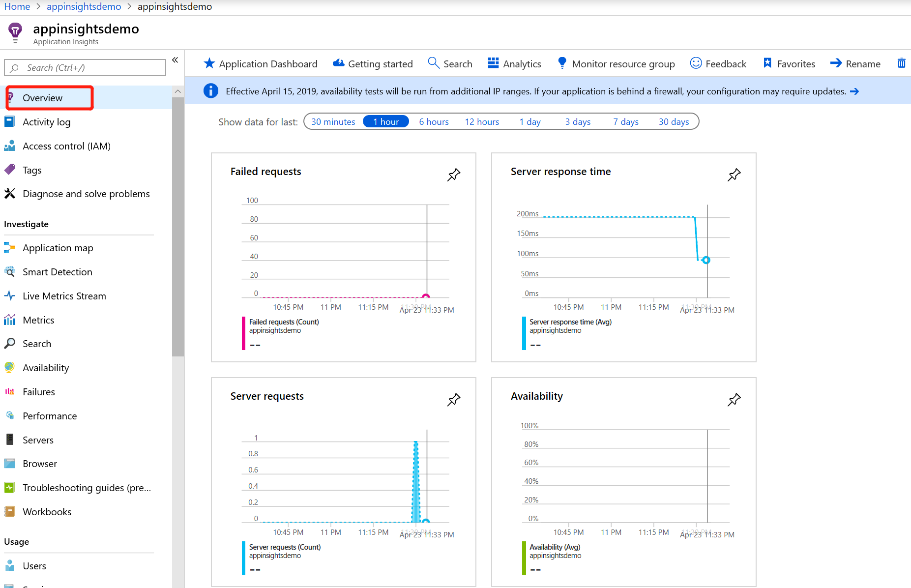Screen dimensions: 911x588
Task: Click the Getting started cloud icon
Action: pos(338,63)
